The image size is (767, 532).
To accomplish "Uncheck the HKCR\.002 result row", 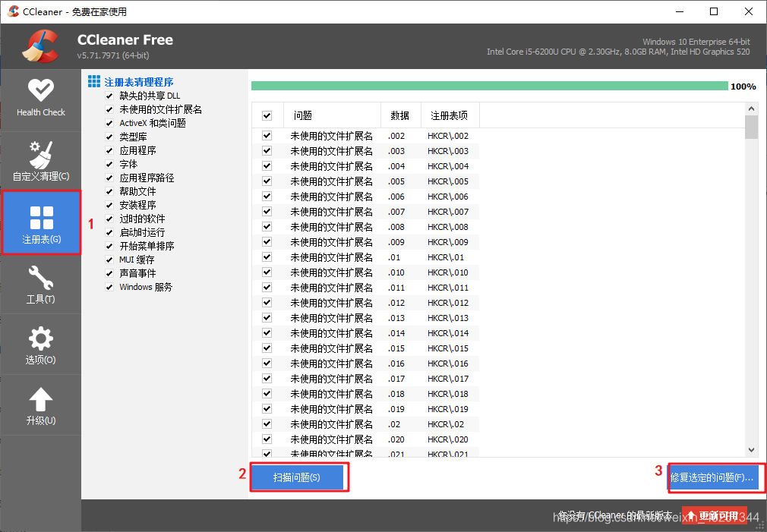I will click(x=267, y=135).
